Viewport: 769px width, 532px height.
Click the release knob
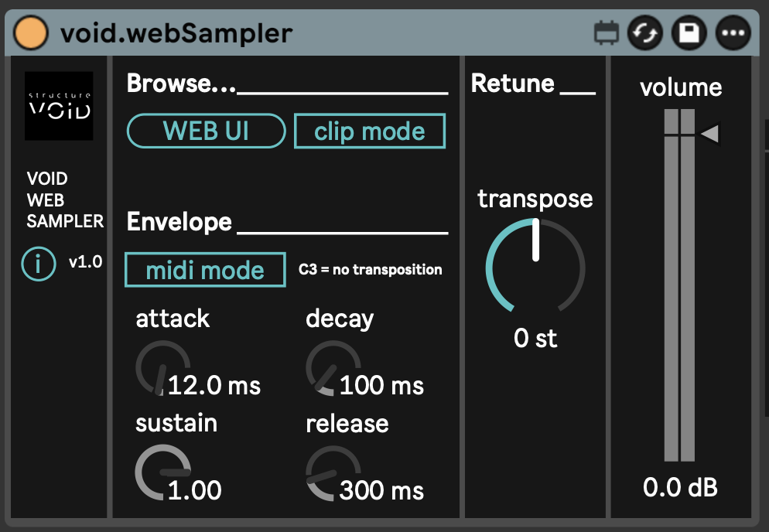[x=333, y=472]
